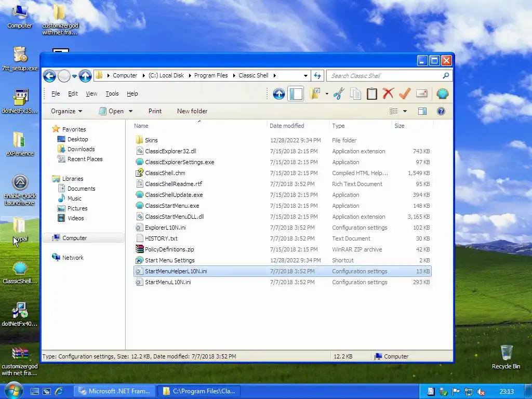Open the Organize dropdown menu
Image resolution: width=532 pixels, height=399 pixels.
tap(66, 111)
